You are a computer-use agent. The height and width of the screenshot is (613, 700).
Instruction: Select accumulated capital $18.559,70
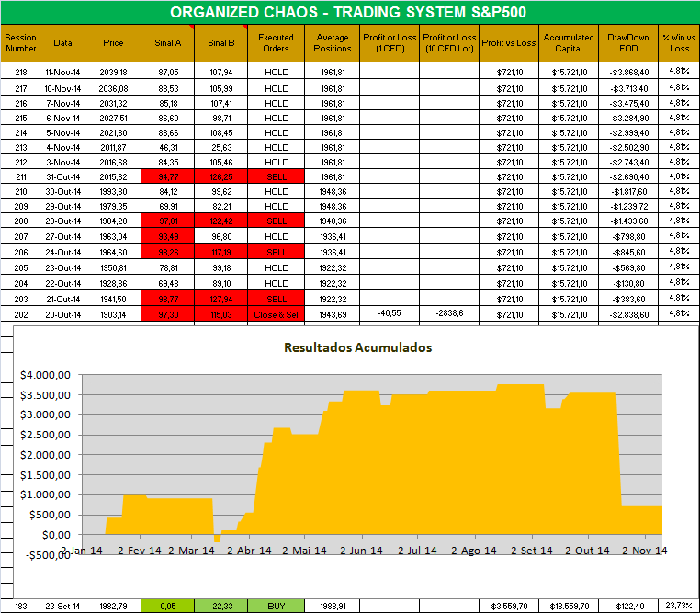(569, 606)
